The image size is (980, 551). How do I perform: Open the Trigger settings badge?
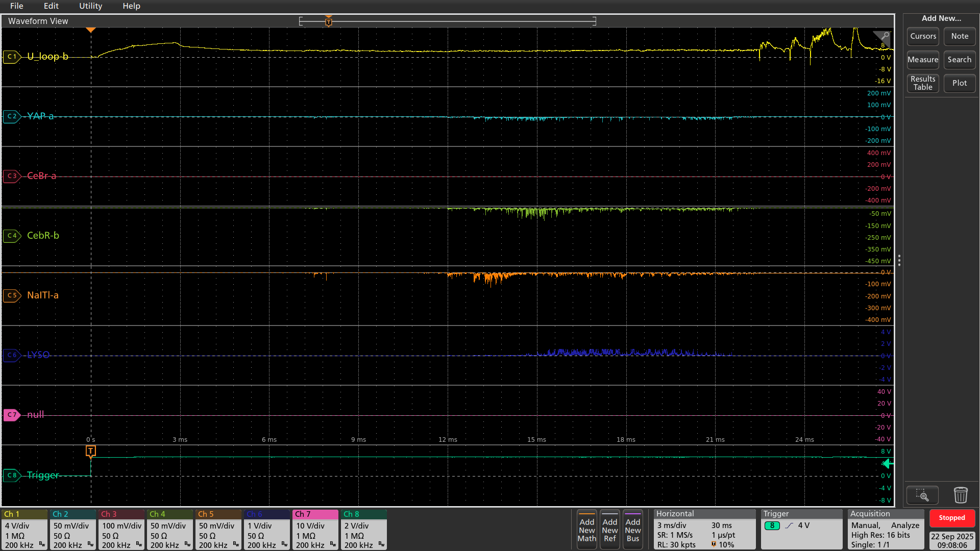coord(802,530)
